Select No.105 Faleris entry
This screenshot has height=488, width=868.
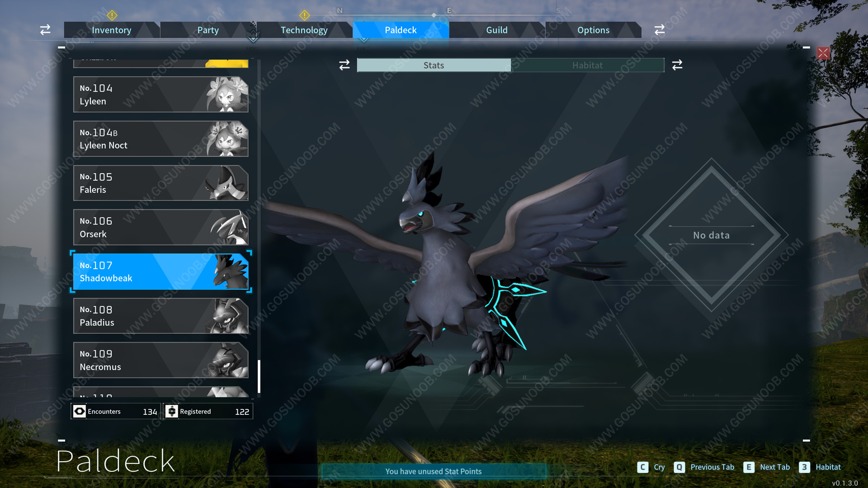(x=161, y=183)
